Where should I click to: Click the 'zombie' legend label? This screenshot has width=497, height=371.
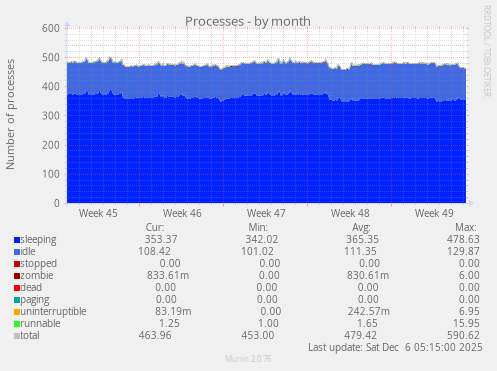click(37, 275)
